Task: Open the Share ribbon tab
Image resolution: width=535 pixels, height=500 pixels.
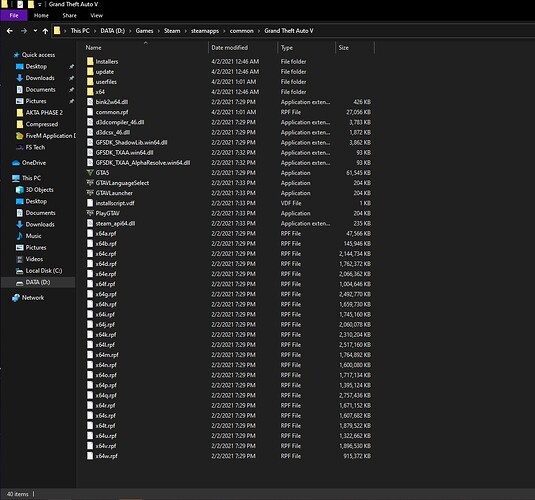Action: 70,15
